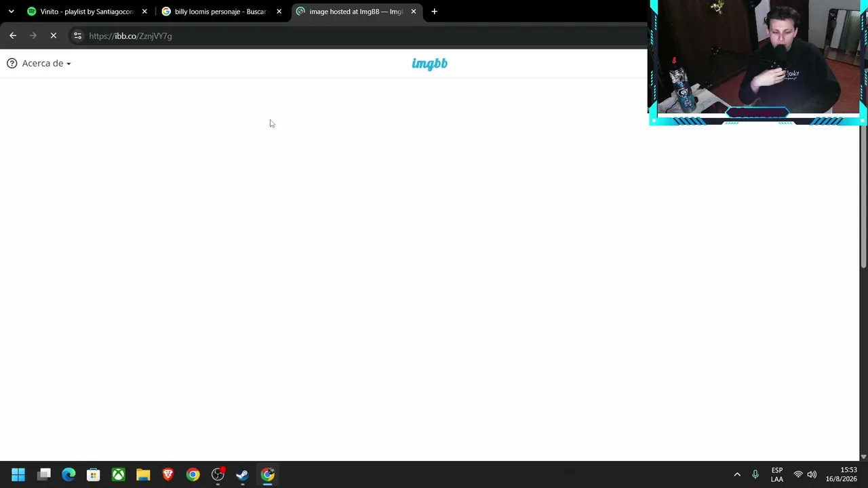The height and width of the screenshot is (488, 868).
Task: Close the Vinito playlist tab
Action: [x=144, y=12]
